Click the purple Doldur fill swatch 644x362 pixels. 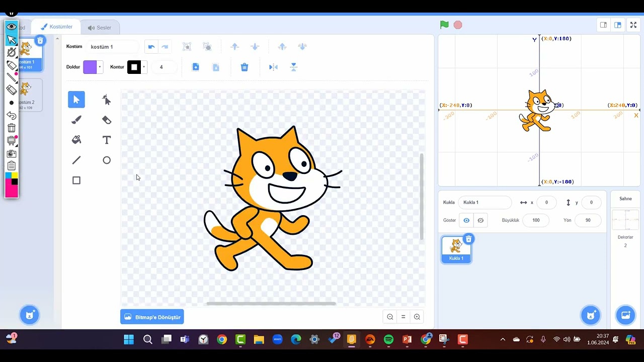90,67
